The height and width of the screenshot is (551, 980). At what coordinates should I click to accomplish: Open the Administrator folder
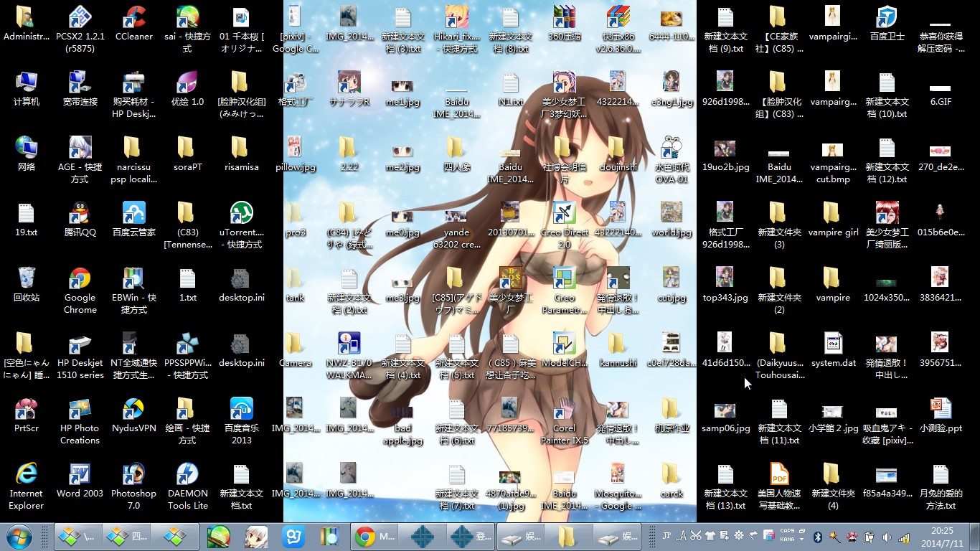pos(26,16)
